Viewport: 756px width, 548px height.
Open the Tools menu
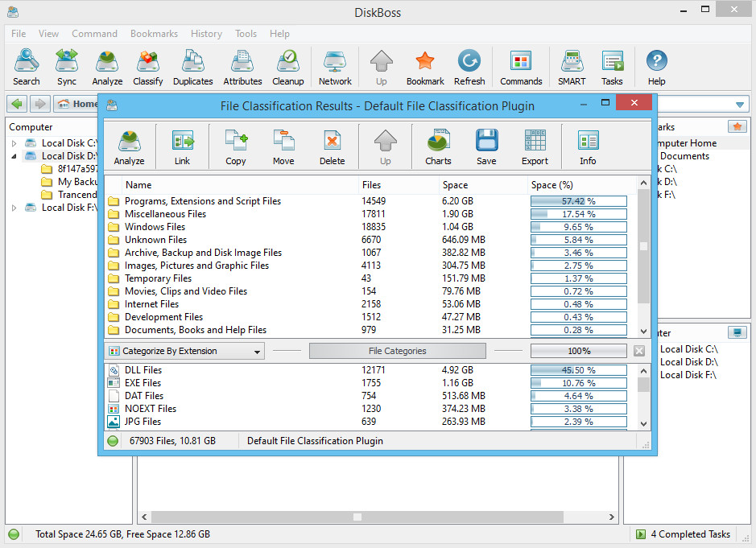pos(246,34)
